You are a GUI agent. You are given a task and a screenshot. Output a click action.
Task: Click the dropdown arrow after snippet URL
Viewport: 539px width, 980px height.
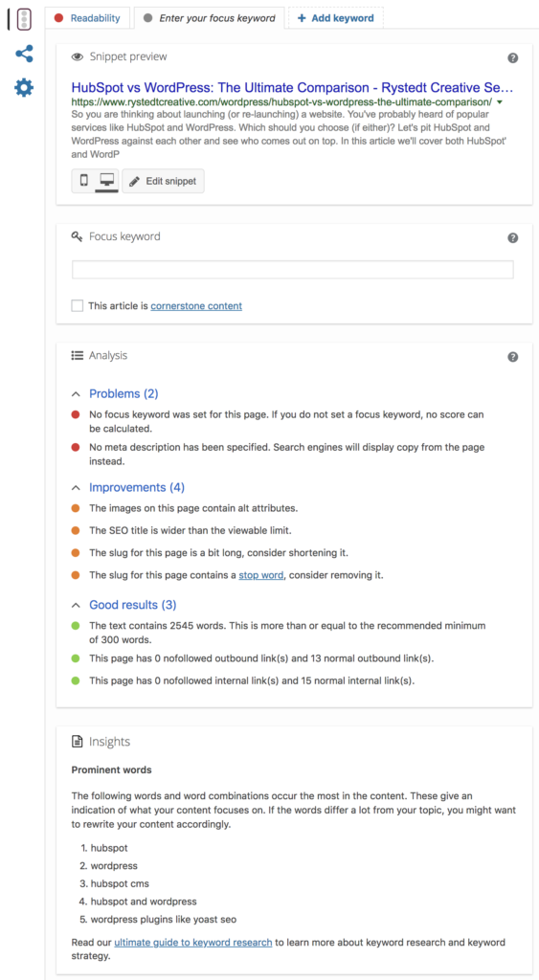click(500, 101)
